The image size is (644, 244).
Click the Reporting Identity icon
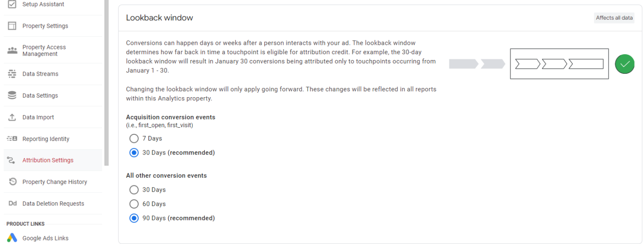point(12,139)
